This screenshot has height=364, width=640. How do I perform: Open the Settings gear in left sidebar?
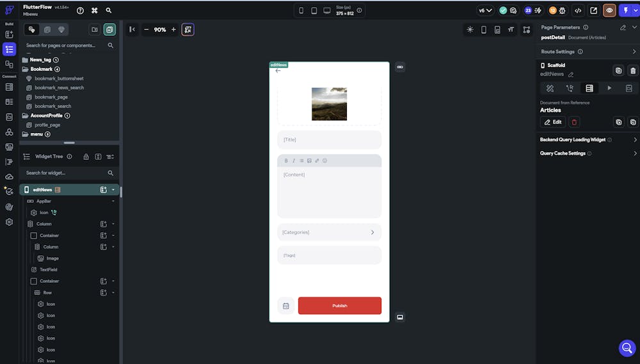click(x=10, y=222)
